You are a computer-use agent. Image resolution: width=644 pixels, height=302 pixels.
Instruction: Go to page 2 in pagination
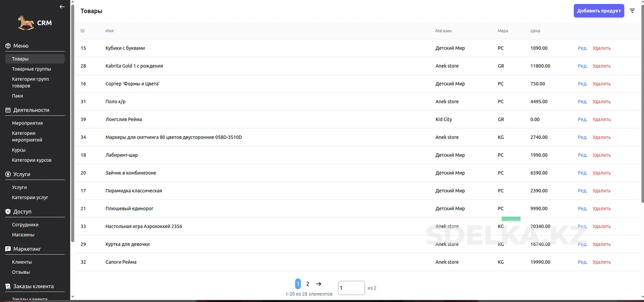coord(308,284)
